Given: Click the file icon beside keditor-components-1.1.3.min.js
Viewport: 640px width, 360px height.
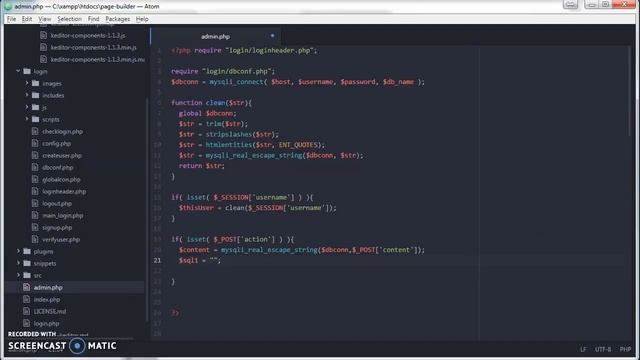Looking at the screenshot, I should click(43, 47).
